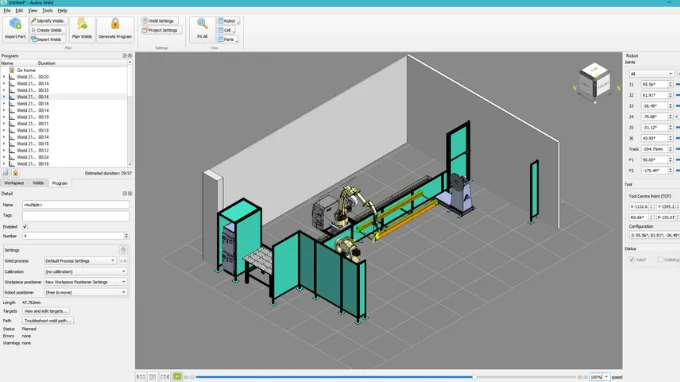Choose the Create Welds tool
The height and width of the screenshot is (382, 680).
point(48,30)
